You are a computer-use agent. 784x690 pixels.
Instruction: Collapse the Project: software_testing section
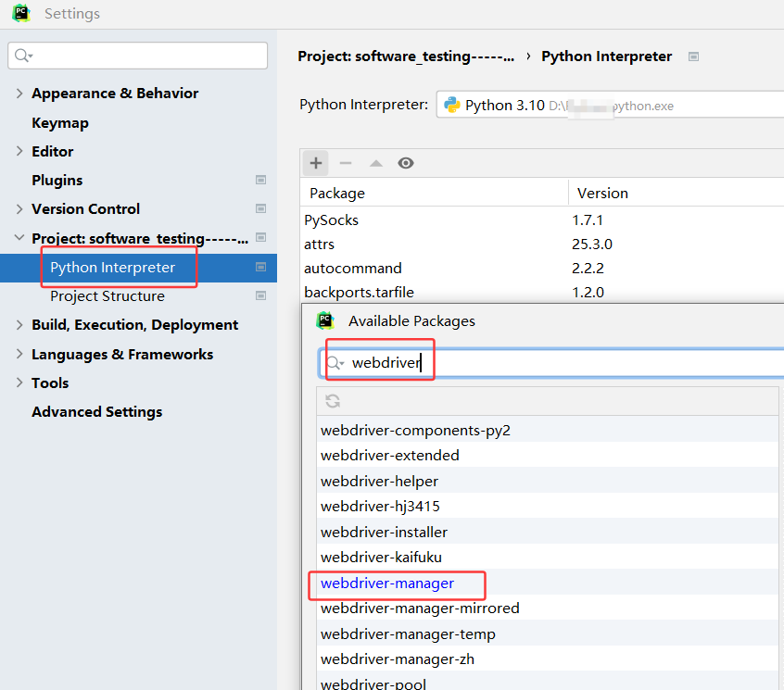pos(19,238)
